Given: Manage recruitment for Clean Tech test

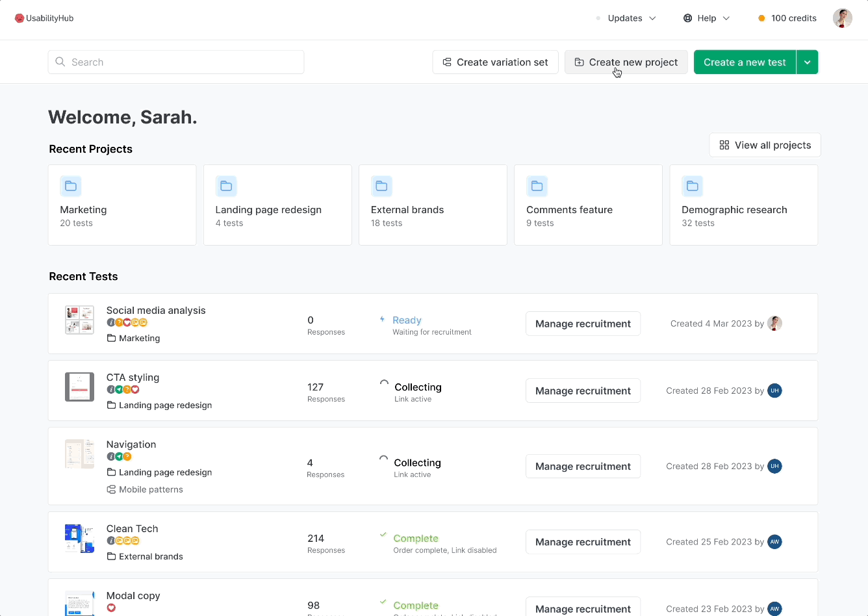Looking at the screenshot, I should (x=583, y=542).
